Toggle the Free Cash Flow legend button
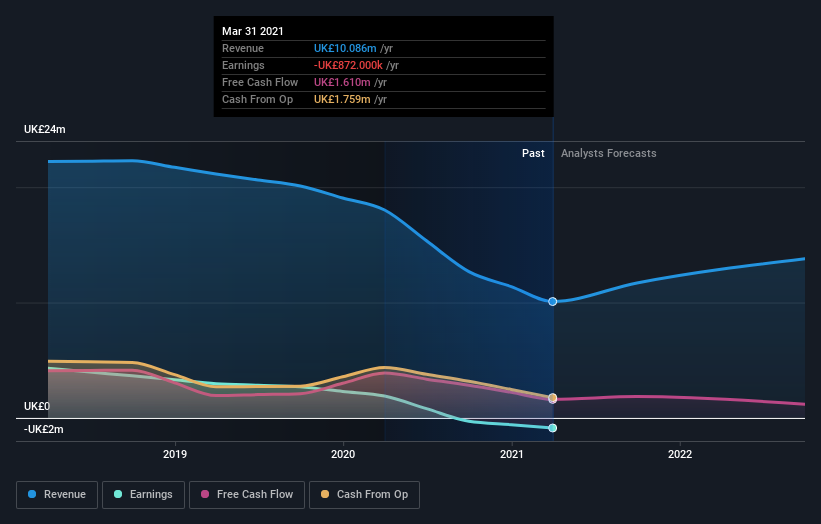The image size is (821, 524). tap(247, 495)
